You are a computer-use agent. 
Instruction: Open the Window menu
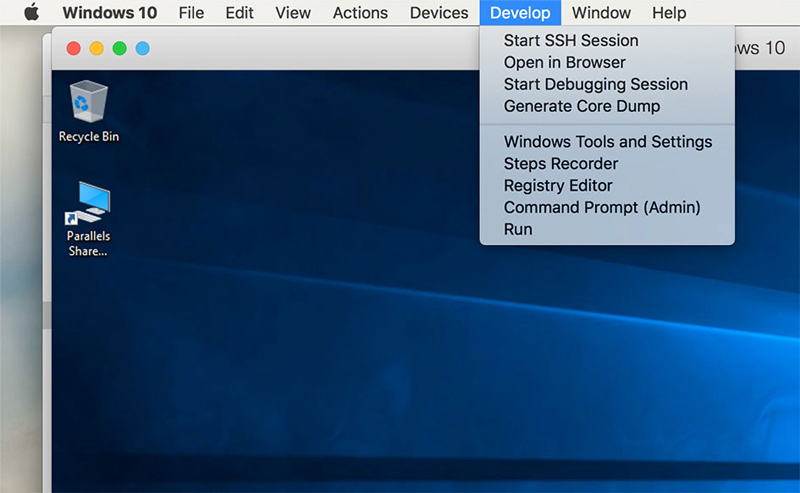pyautogui.click(x=601, y=12)
